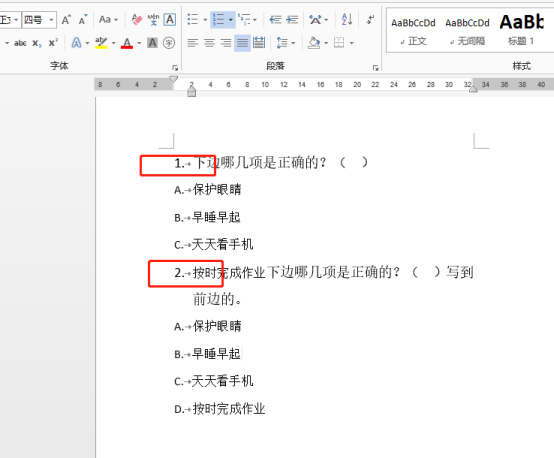
Task: Open the font size 四号 dropdown
Action: coord(51,20)
